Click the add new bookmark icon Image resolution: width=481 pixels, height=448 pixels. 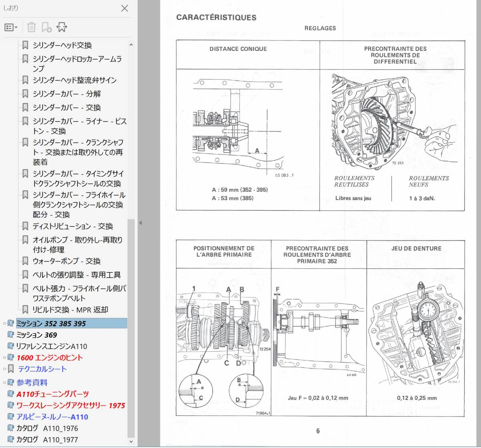[x=46, y=27]
